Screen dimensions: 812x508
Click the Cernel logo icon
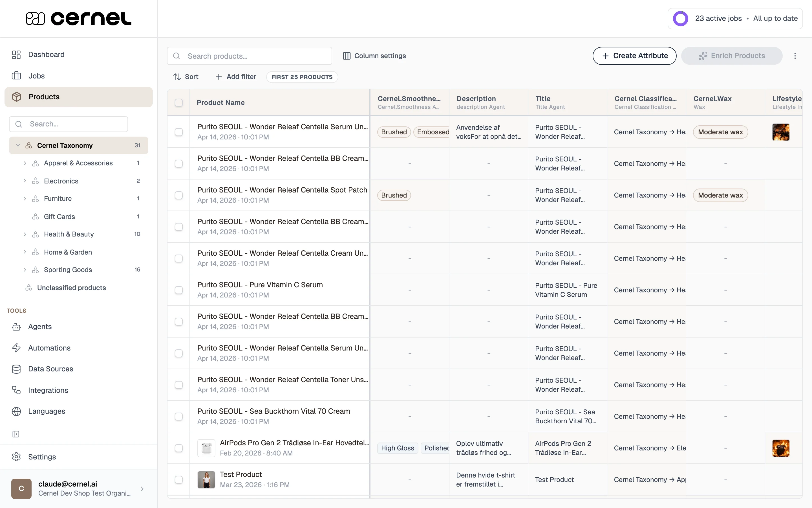coord(35,19)
